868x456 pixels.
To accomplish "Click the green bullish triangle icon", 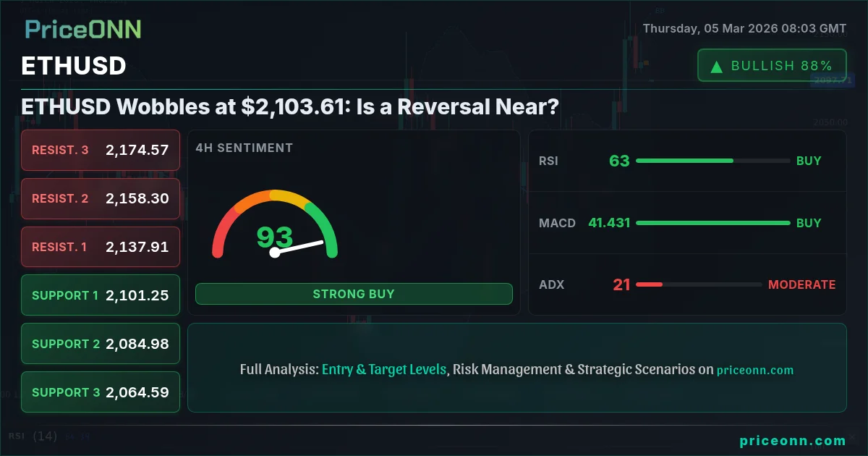I will (x=717, y=67).
